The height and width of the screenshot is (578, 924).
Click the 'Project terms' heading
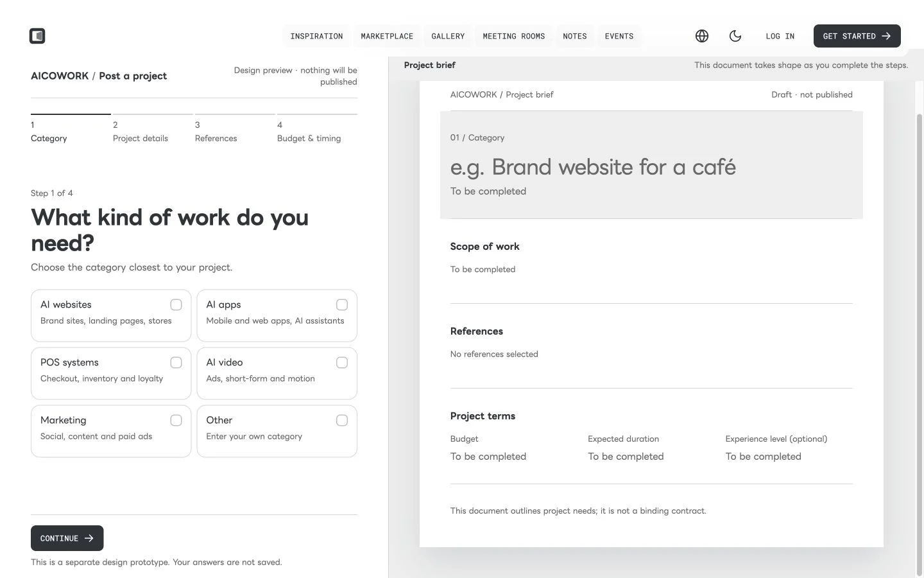coord(483,416)
